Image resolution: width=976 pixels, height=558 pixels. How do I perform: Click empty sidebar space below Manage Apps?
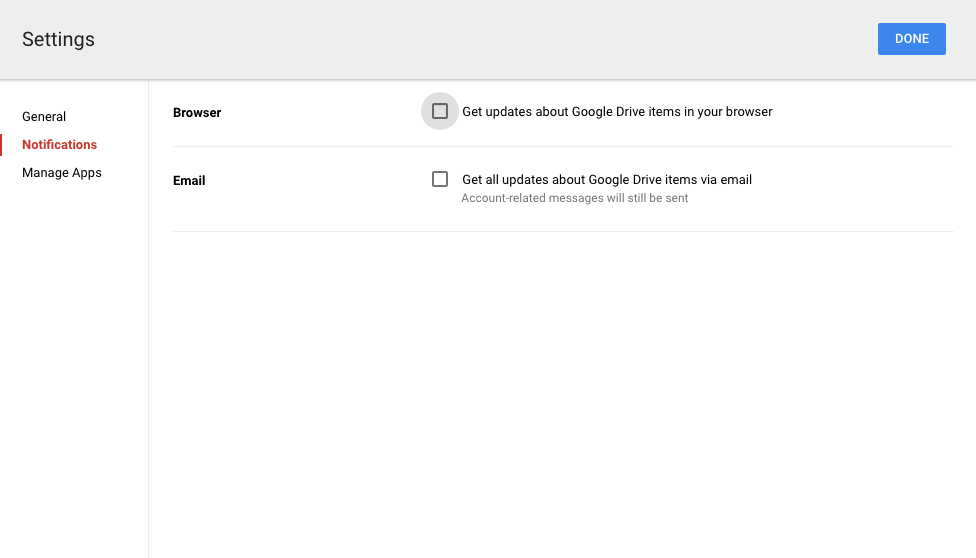click(x=74, y=350)
